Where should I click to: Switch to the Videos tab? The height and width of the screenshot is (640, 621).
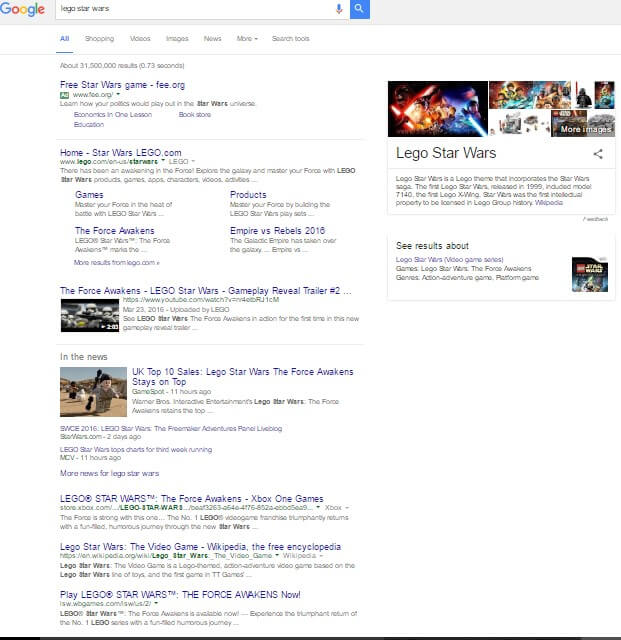tap(140, 39)
